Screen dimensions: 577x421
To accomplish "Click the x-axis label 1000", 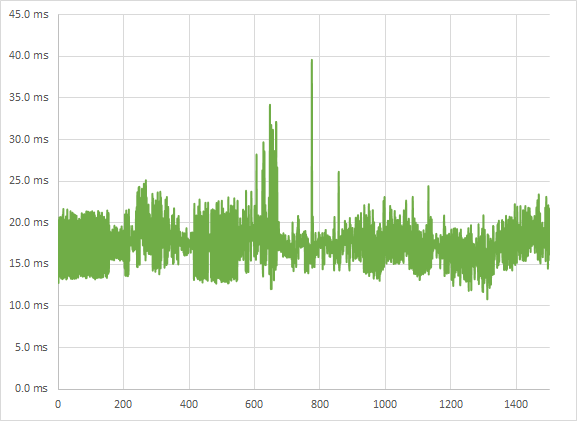I will 385,404.
